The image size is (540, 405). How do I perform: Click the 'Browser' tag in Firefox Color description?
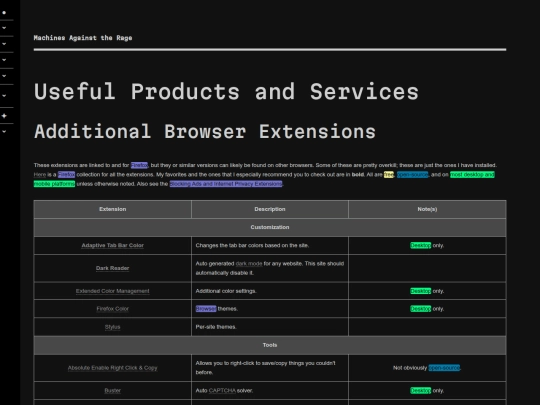(x=206, y=309)
